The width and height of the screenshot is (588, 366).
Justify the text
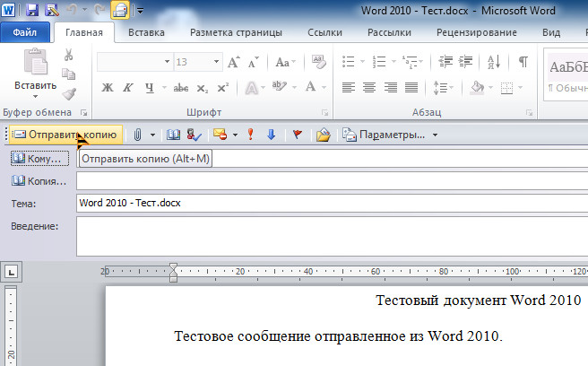pos(411,88)
